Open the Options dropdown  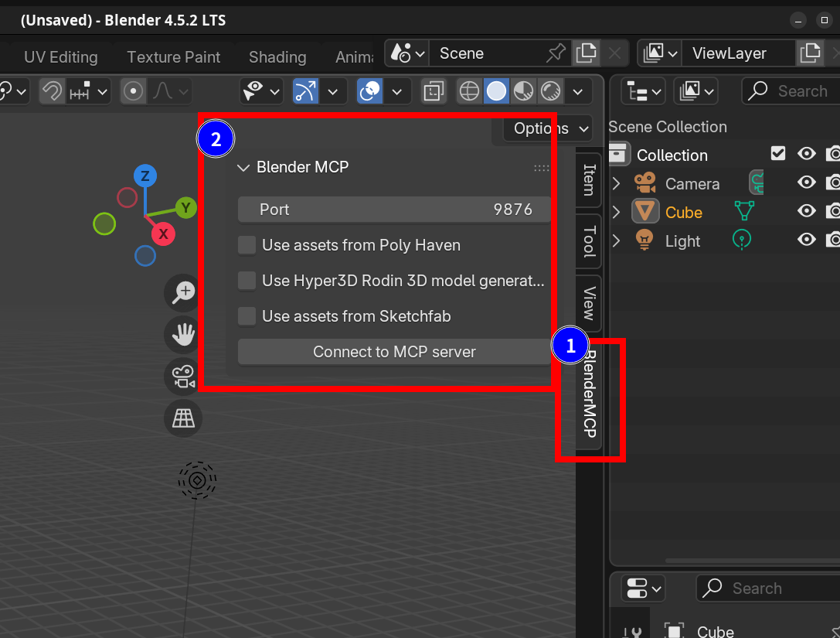(x=548, y=128)
